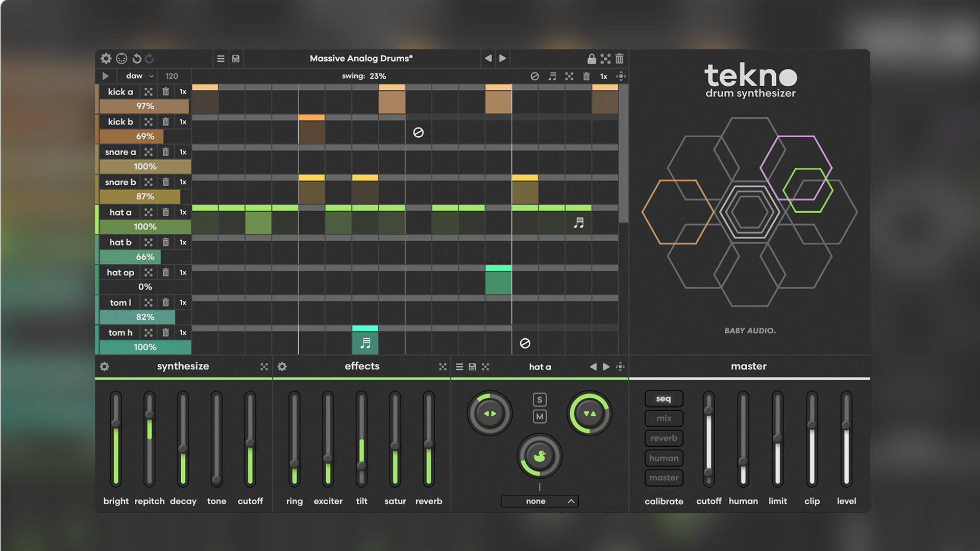The image size is (980, 551).
Task: Clear steps using the crossed-circle icon
Action: click(x=534, y=76)
